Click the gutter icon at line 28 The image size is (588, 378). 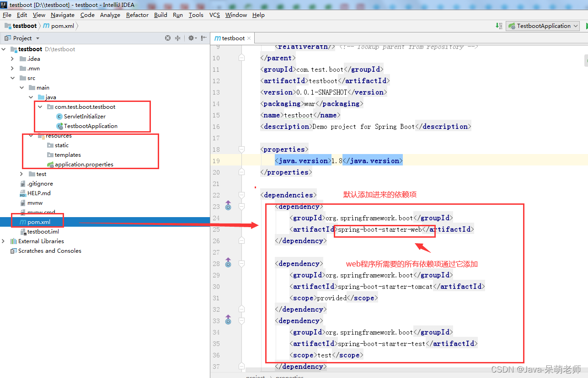pos(228,263)
